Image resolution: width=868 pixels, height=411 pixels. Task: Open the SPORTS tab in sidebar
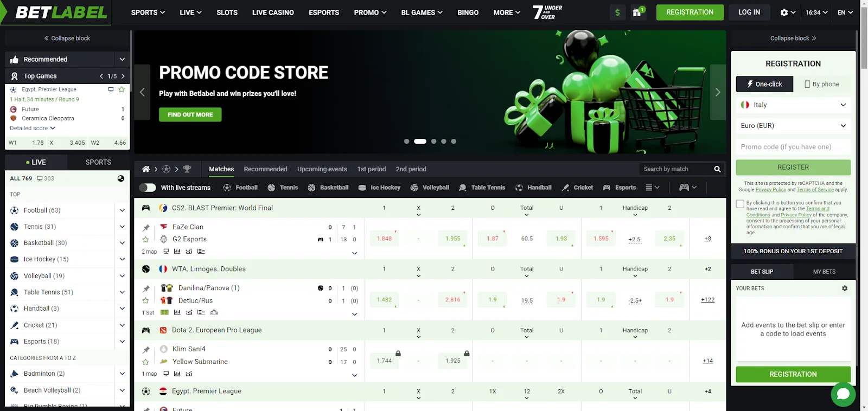coord(98,162)
